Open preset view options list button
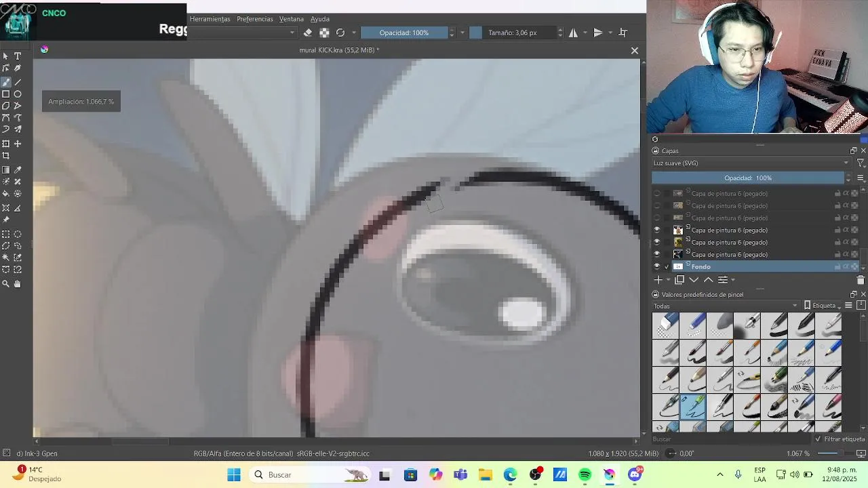 point(848,306)
